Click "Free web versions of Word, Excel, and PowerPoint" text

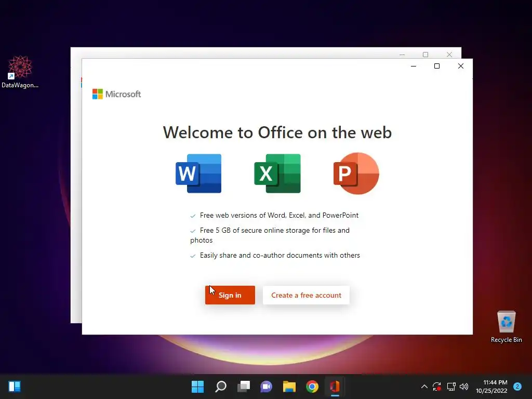(x=279, y=216)
